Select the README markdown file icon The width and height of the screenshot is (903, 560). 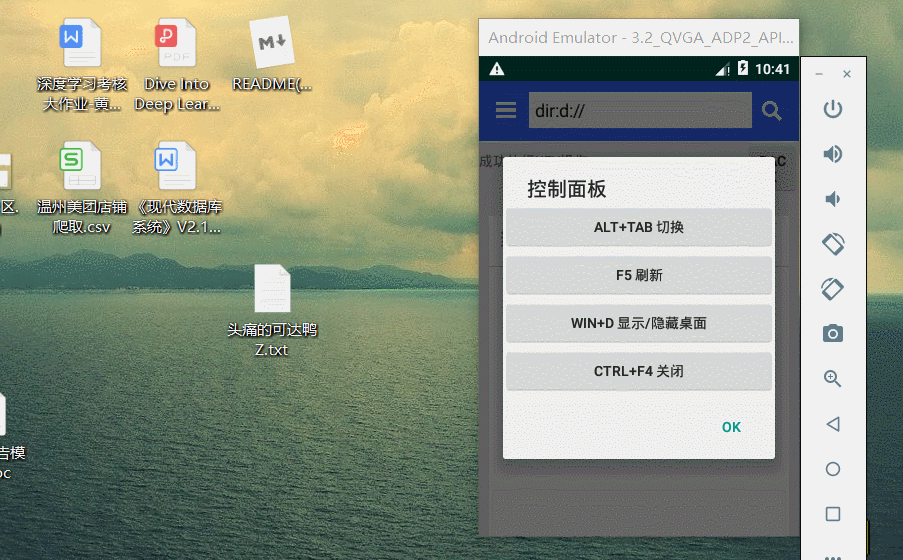[x=272, y=55]
